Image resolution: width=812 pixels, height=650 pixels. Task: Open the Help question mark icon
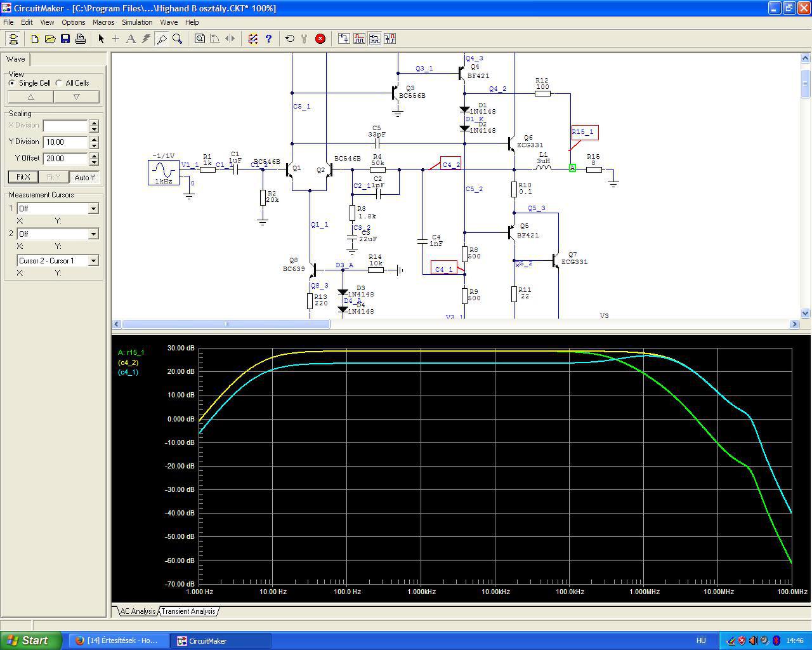268,39
